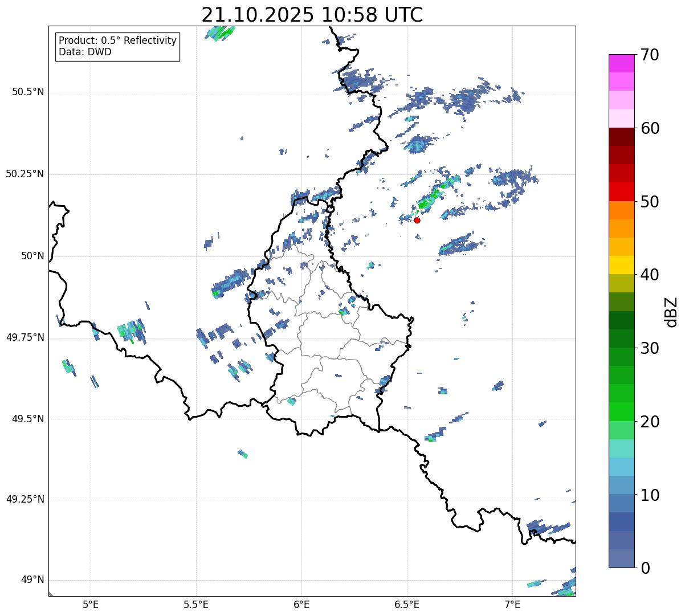Click the 50.25°N latitude label
This screenshot has height=616, width=685.
[25, 174]
